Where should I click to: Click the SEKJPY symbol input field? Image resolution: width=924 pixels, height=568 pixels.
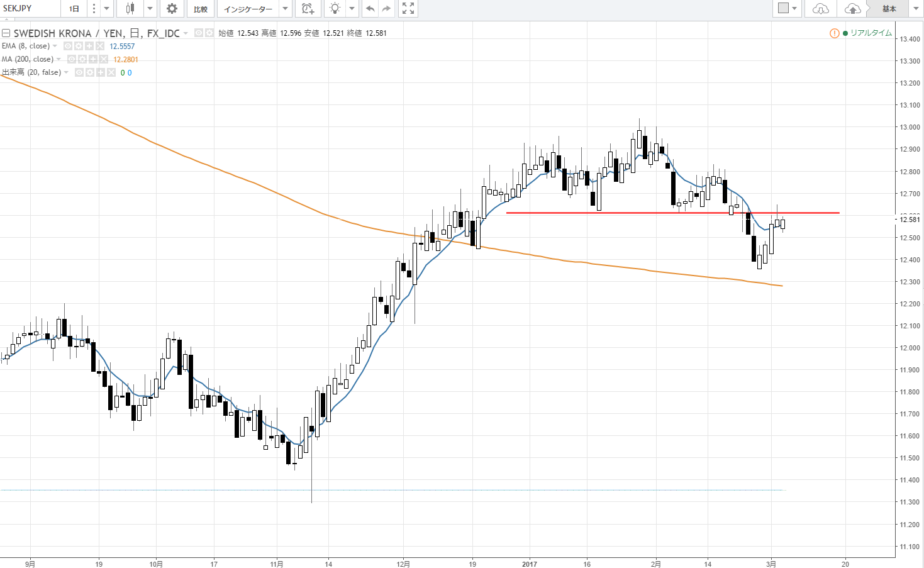coord(30,9)
